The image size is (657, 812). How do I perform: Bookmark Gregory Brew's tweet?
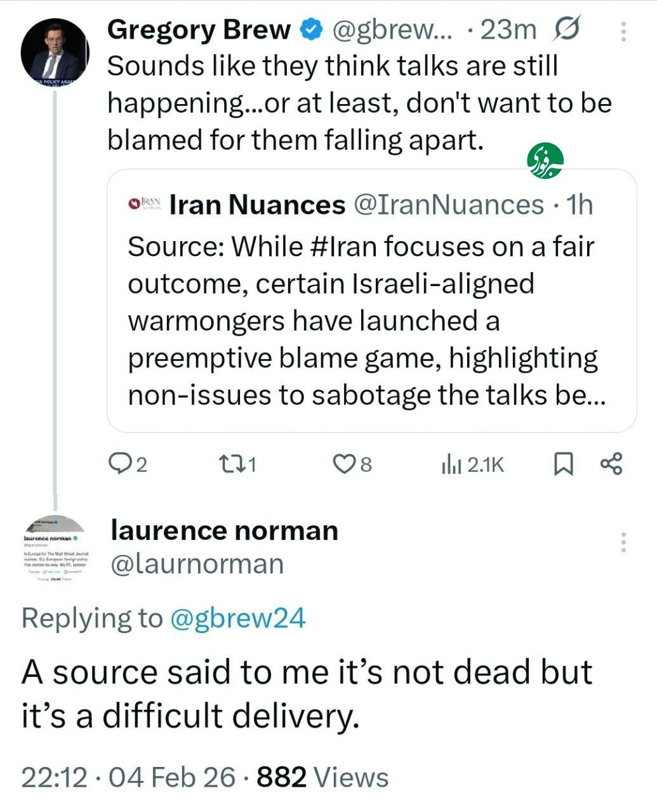point(563,465)
